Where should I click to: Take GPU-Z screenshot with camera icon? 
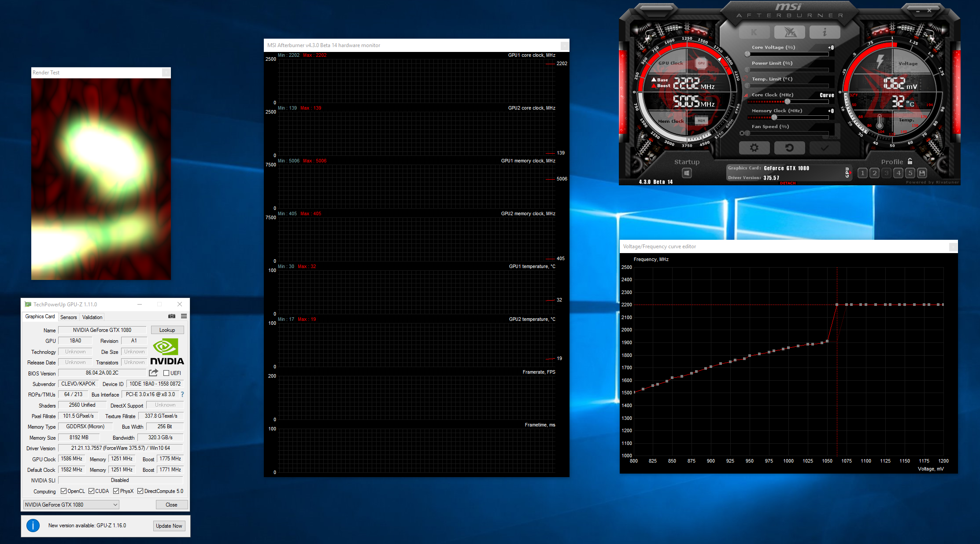(172, 316)
